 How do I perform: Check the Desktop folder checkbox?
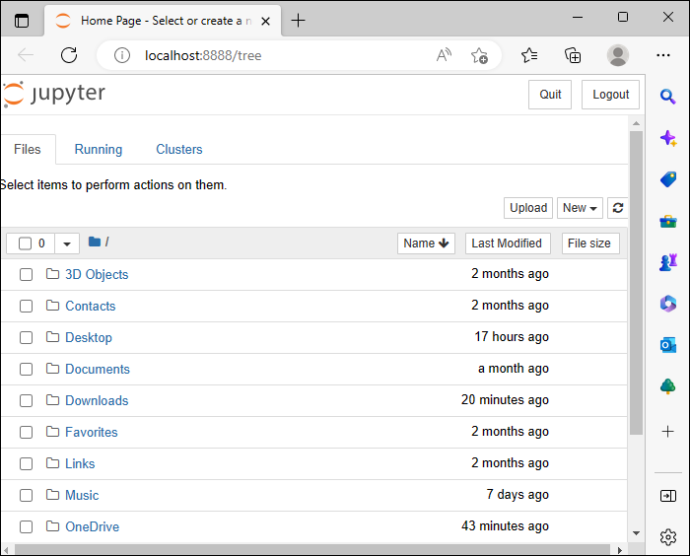tap(26, 338)
